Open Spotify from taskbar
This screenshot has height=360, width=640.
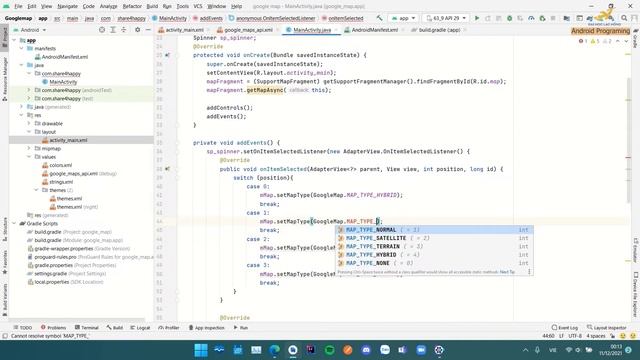click(329, 350)
